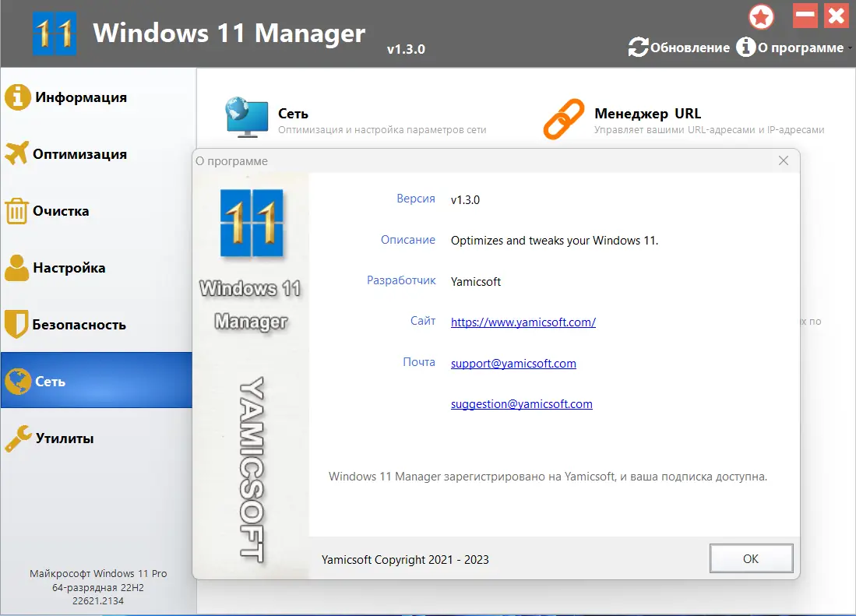
Task: Click the red star icon in titlebar
Action: 761,16
